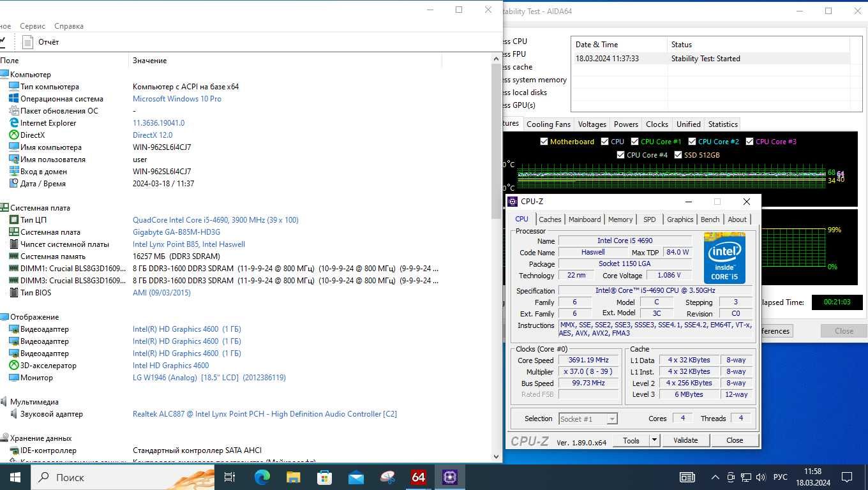Open Task View from the taskbar
The image size is (868, 490).
click(x=230, y=477)
